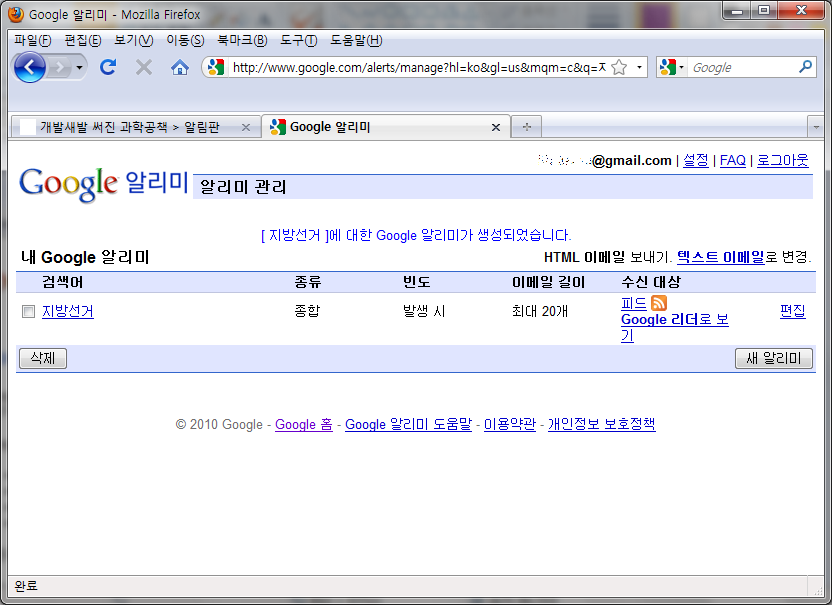Click the 삭제 button

pos(43,358)
